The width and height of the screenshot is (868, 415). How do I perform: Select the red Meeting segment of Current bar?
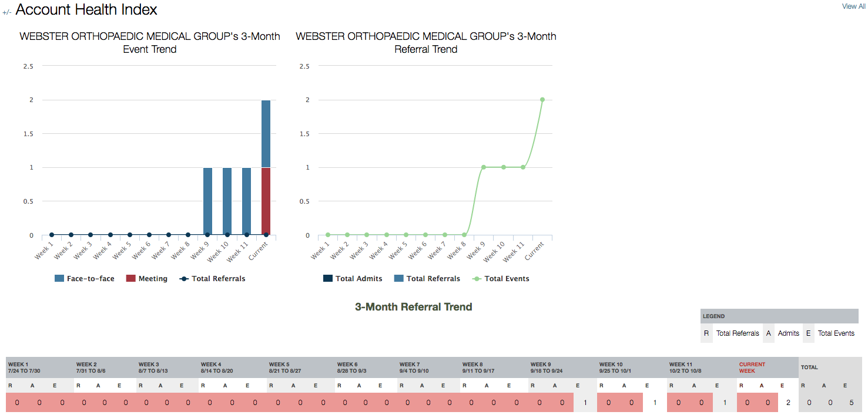(266, 201)
